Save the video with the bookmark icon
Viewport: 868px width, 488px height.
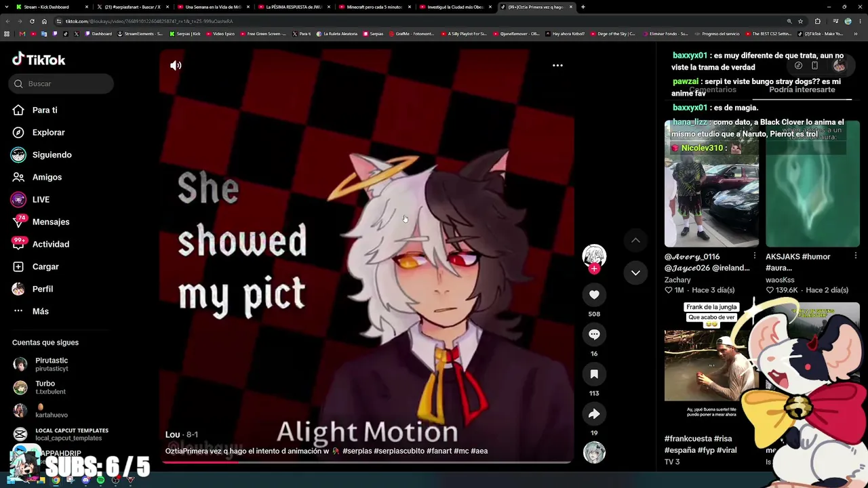coord(594,374)
